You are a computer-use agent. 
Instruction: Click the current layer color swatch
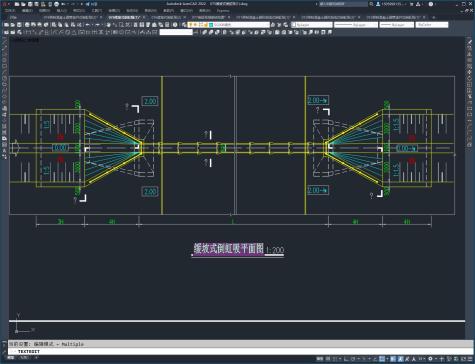(211, 25)
